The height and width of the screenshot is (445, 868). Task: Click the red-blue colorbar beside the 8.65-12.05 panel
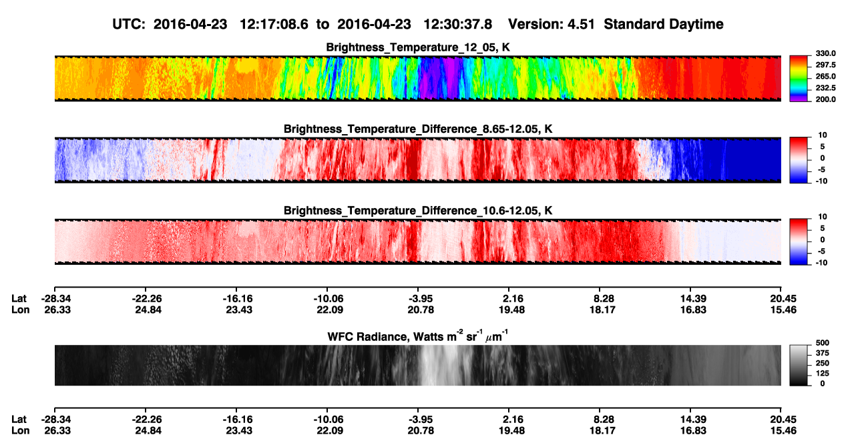[799, 160]
